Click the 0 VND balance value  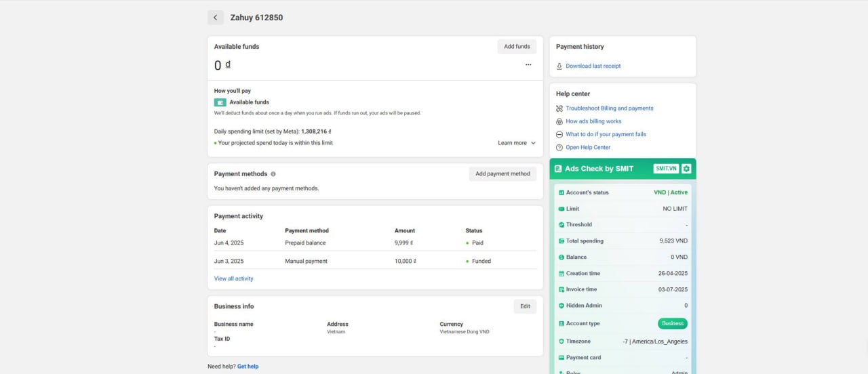click(x=679, y=257)
